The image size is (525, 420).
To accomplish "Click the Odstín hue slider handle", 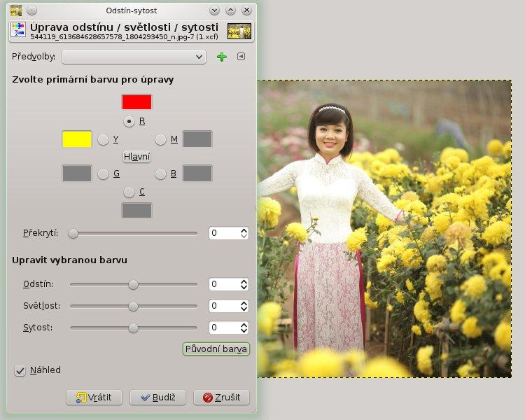I will click(x=133, y=285).
